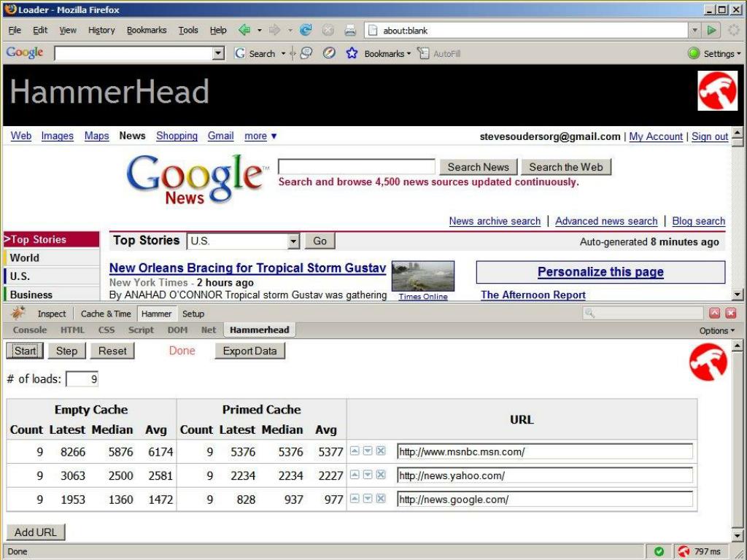Click the Firebug search field
Viewport: 747px width, 560px height.
pos(643,313)
